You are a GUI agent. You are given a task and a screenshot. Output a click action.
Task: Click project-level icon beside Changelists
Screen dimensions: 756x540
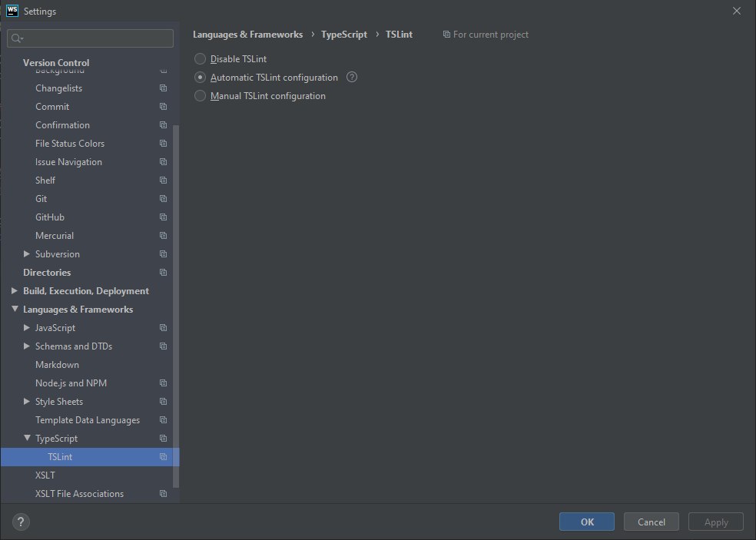tap(164, 88)
